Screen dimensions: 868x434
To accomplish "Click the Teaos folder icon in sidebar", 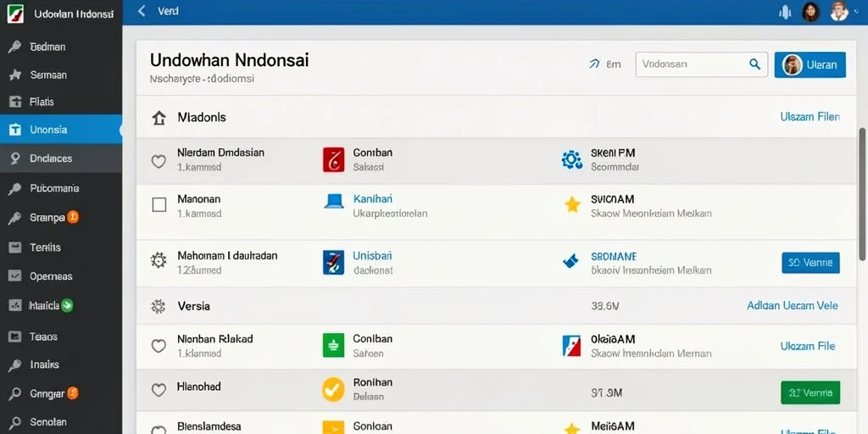I will pos(14,336).
